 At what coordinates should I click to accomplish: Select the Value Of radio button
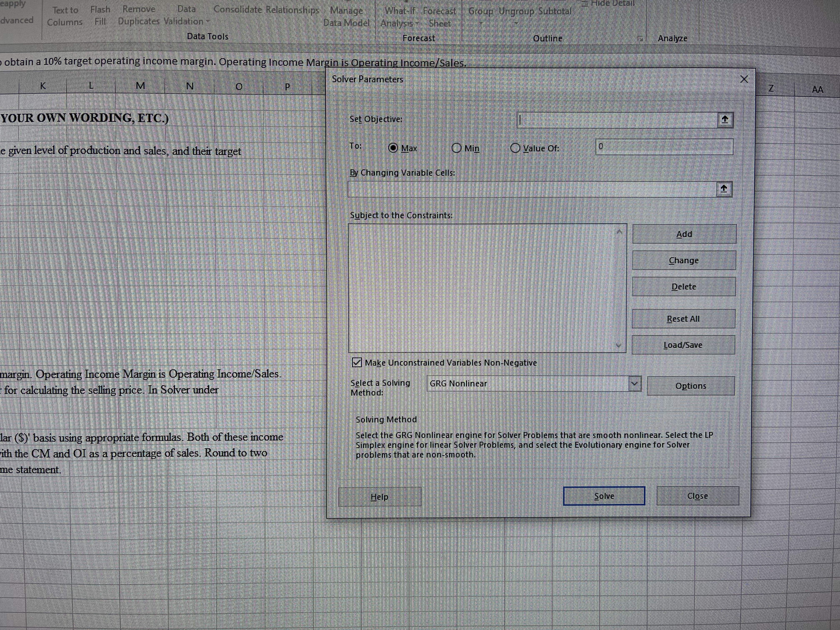pos(516,148)
